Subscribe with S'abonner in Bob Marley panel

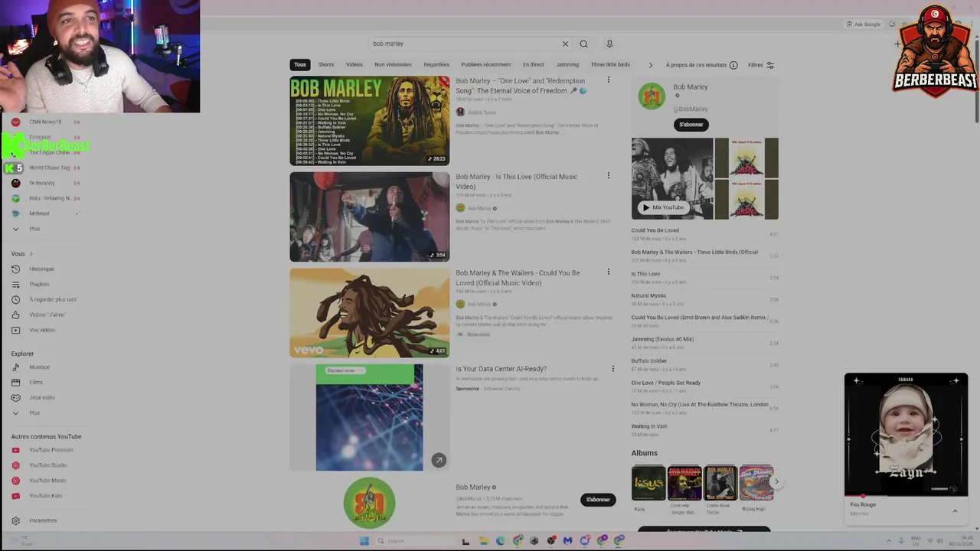tap(691, 125)
